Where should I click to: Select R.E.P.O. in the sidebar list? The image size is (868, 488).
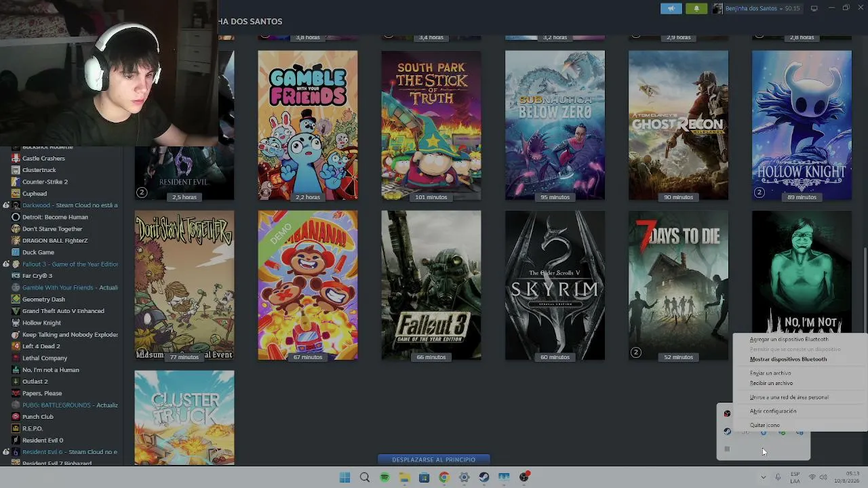coord(33,428)
